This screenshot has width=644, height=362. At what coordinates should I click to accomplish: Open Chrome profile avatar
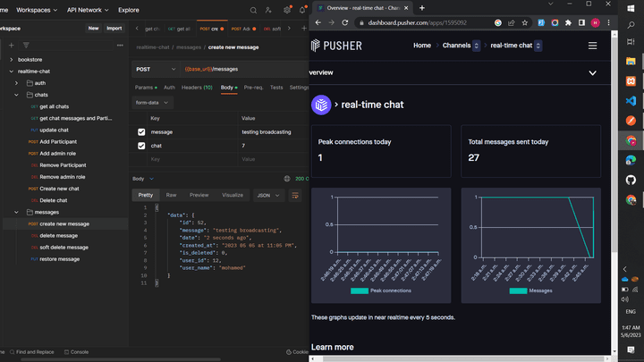pyautogui.click(x=595, y=22)
